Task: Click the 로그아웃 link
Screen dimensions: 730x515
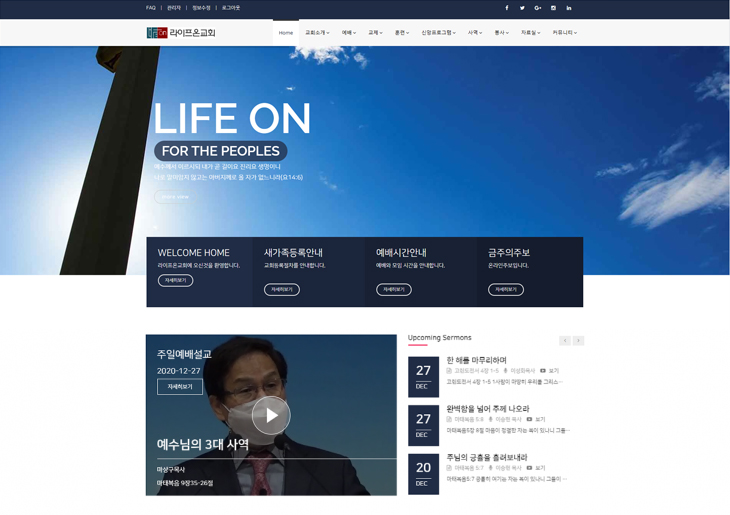Action: 231,8
